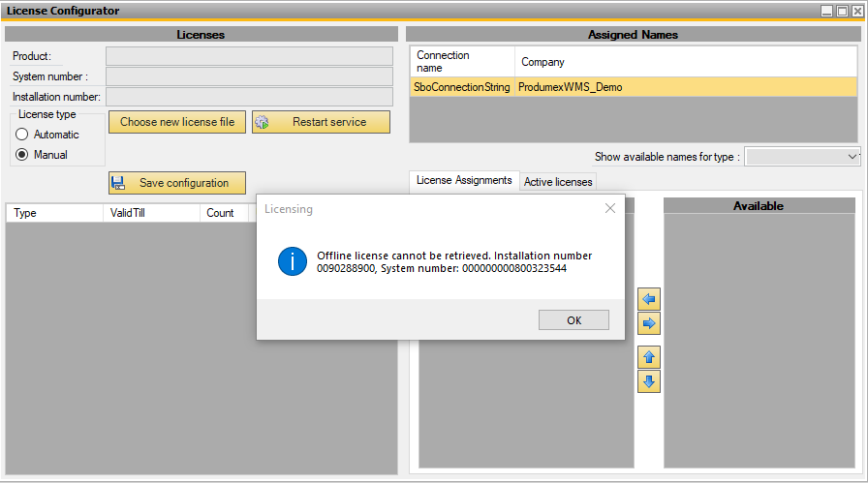Screen dimensions: 868x483
Task: Select the Automatic license type
Action: coord(22,135)
